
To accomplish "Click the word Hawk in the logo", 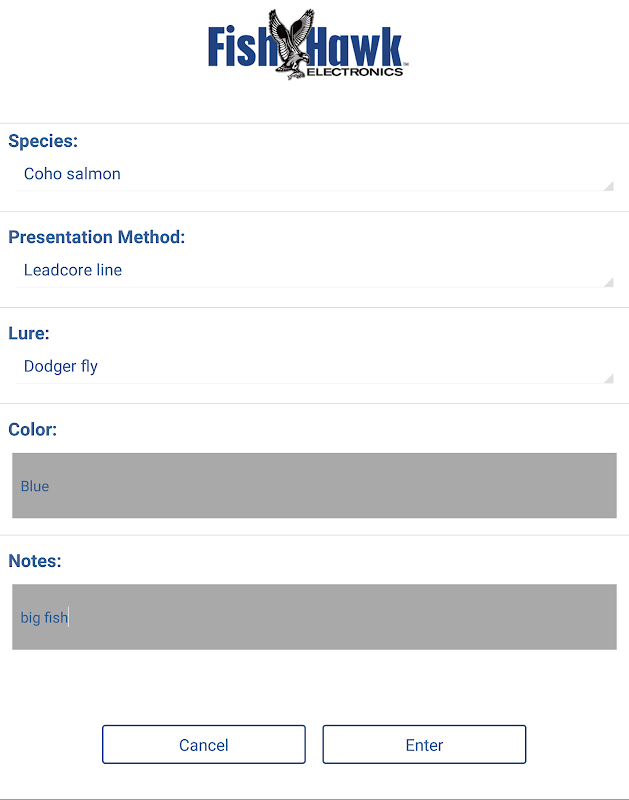I will (366, 47).
